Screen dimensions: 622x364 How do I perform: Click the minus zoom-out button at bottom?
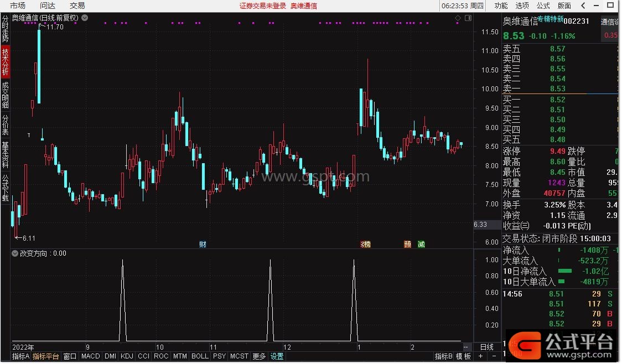coord(494,356)
